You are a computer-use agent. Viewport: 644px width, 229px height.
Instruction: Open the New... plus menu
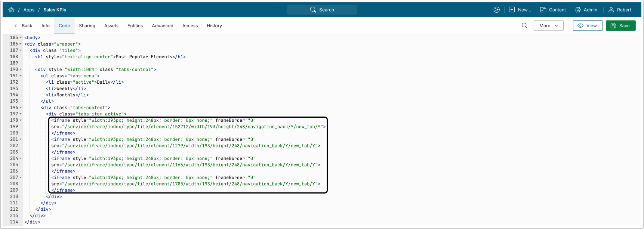click(520, 10)
